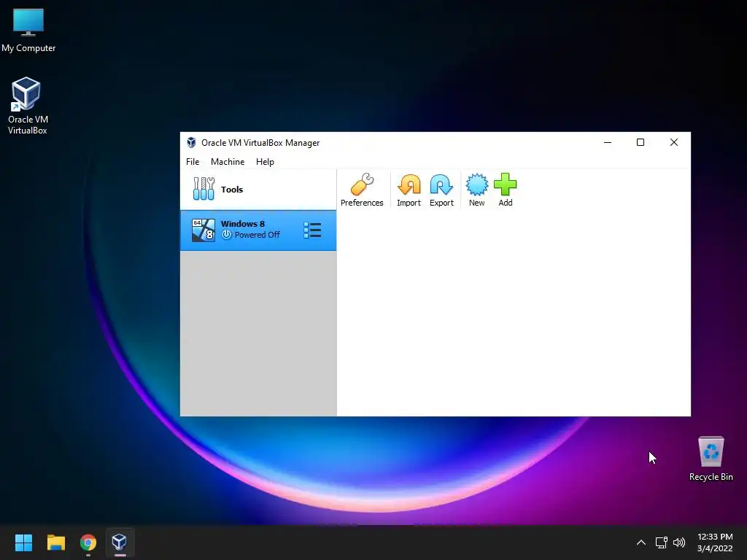Select the Oracle VM VirtualBox desktop shortcut

coord(27,106)
